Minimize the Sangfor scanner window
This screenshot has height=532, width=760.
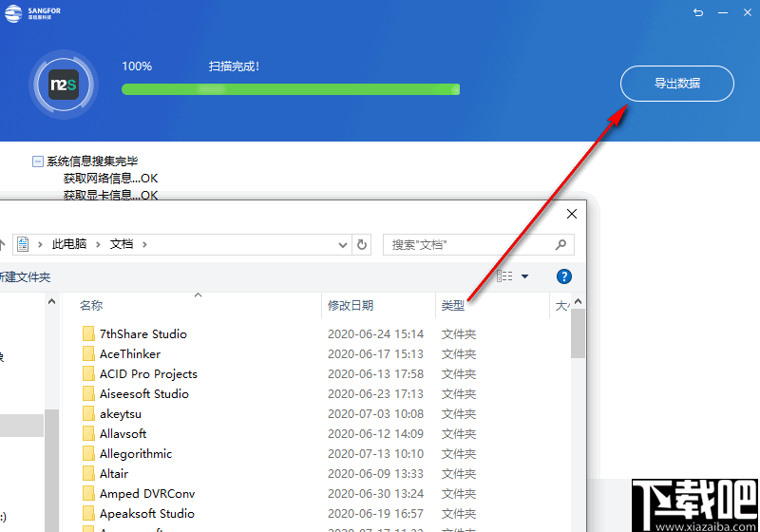pyautogui.click(x=723, y=12)
